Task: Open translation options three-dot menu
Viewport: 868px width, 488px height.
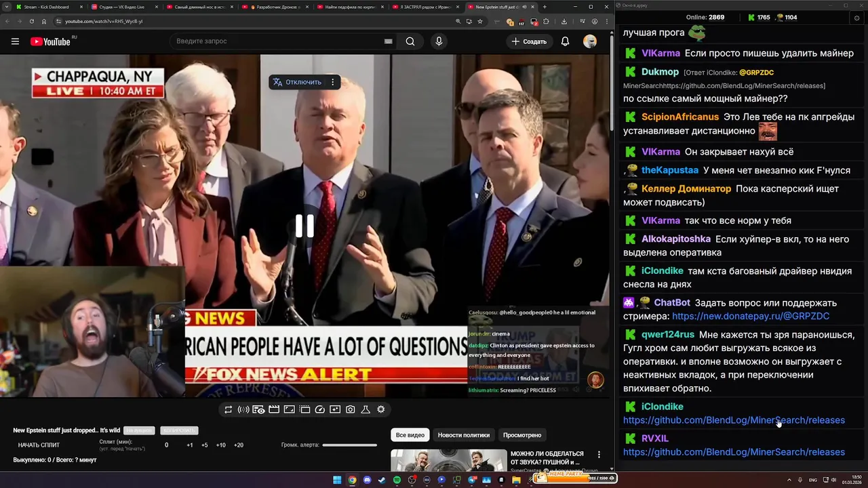Action: [332, 82]
